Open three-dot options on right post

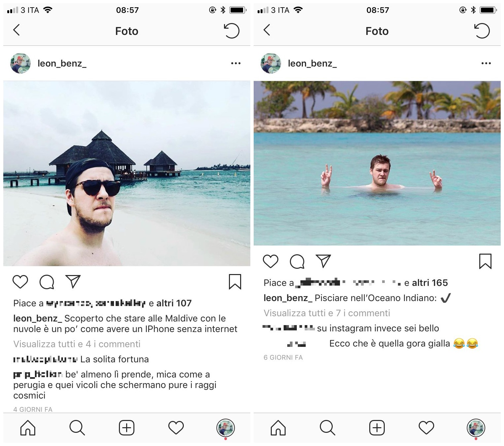tap(486, 63)
